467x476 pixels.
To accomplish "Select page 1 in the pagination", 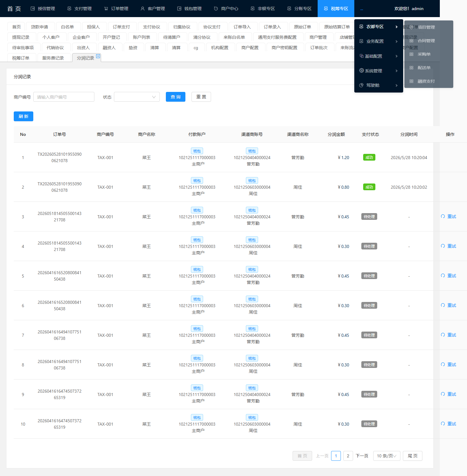I will 336,456.
